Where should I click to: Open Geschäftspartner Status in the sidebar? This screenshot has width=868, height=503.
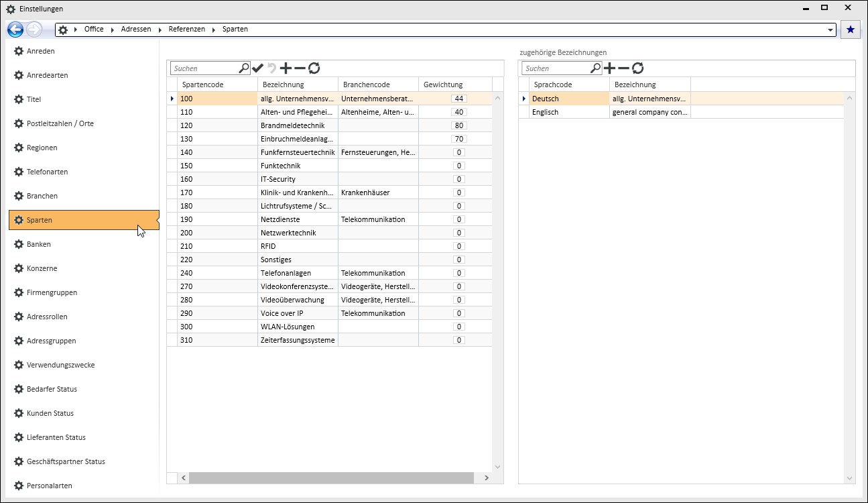tap(84, 461)
